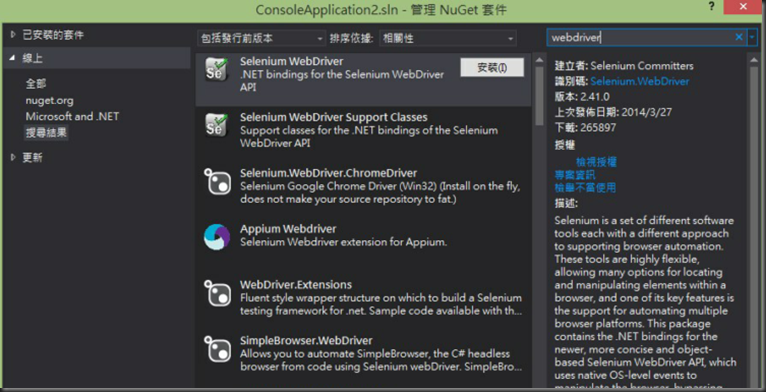Open the 相關性 sort dropdown

(448, 38)
